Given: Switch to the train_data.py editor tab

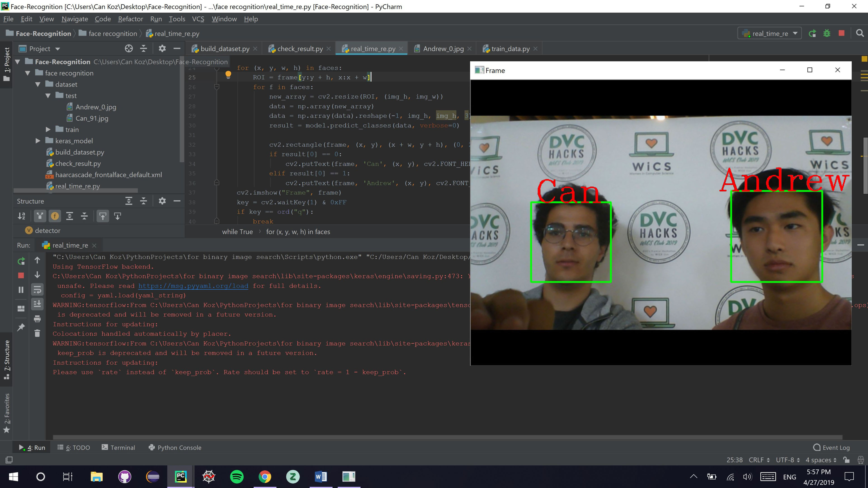Looking at the screenshot, I should (x=510, y=49).
